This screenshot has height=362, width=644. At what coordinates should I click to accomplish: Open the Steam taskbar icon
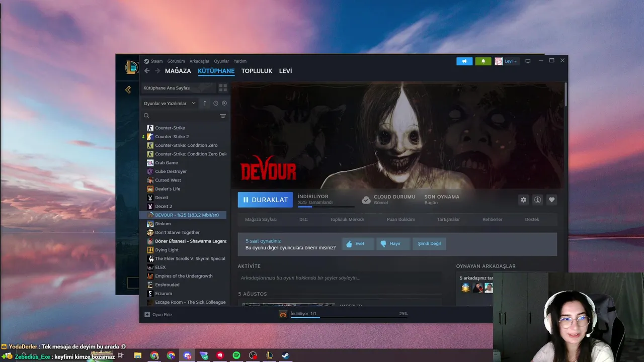[285, 355]
